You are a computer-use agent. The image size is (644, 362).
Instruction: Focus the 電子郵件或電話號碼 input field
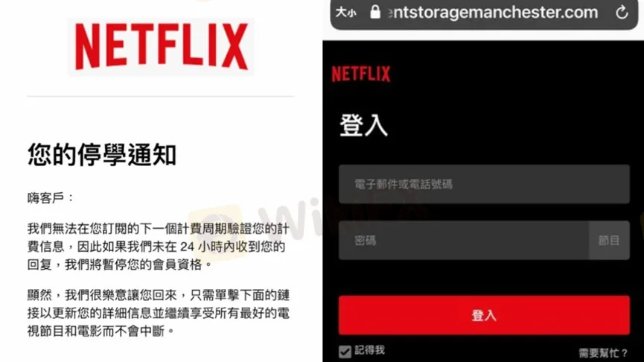click(x=484, y=184)
